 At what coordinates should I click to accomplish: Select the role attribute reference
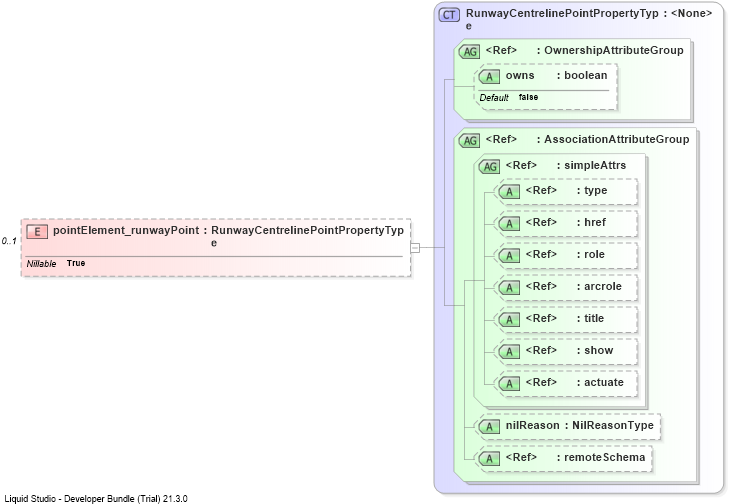coord(566,255)
